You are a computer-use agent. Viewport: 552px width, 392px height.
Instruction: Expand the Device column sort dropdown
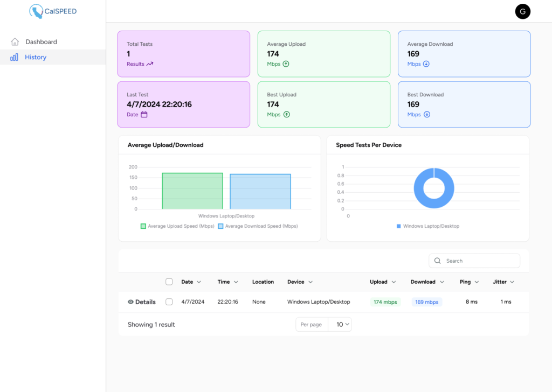pyautogui.click(x=310, y=282)
